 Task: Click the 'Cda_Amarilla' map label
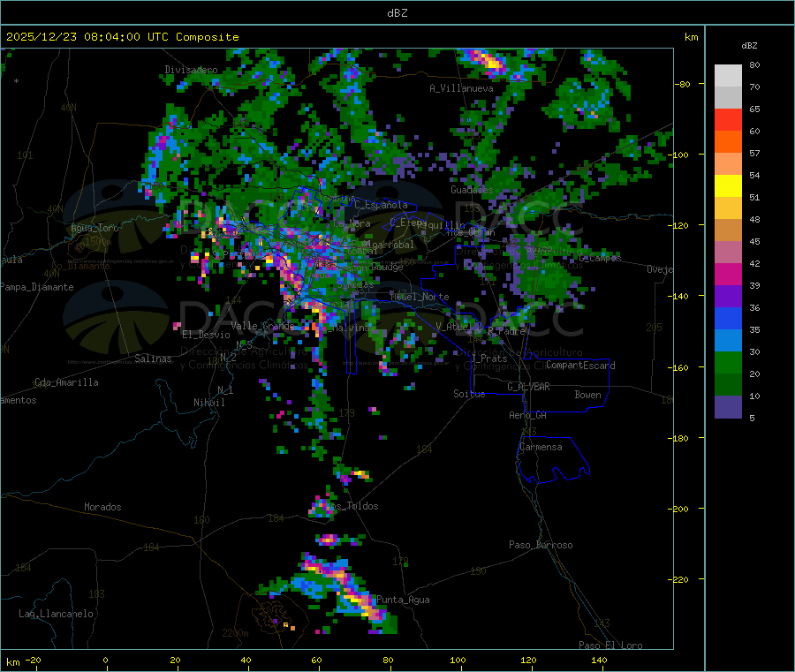pos(66,382)
